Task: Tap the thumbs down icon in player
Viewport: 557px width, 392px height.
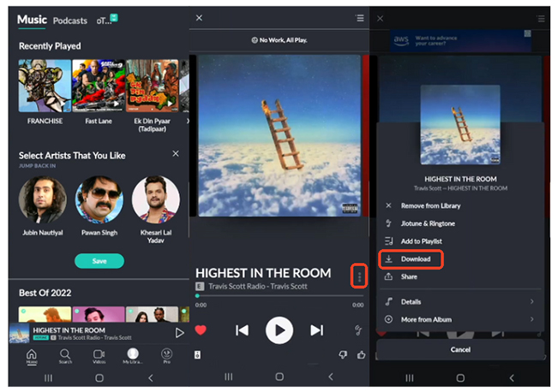Action: (x=343, y=354)
